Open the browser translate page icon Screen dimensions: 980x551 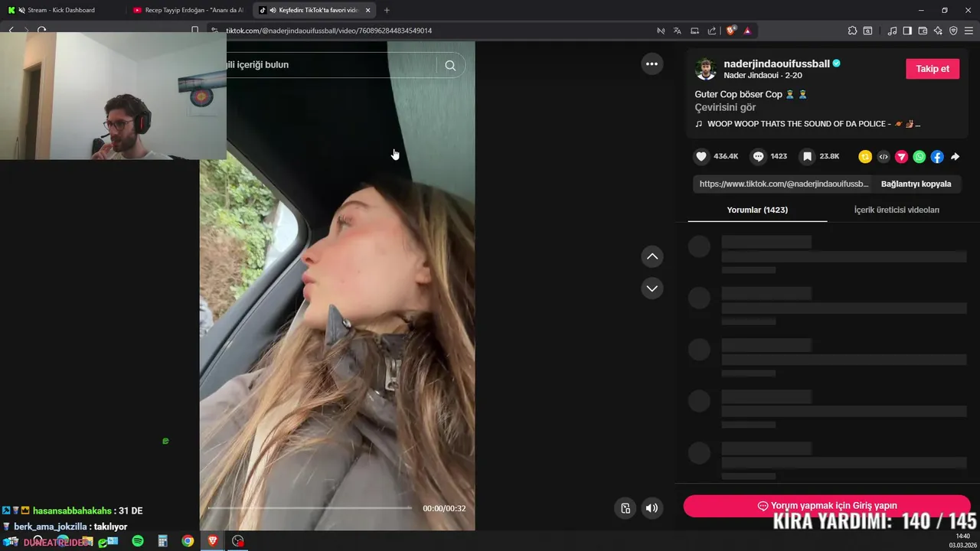pyautogui.click(x=678, y=31)
